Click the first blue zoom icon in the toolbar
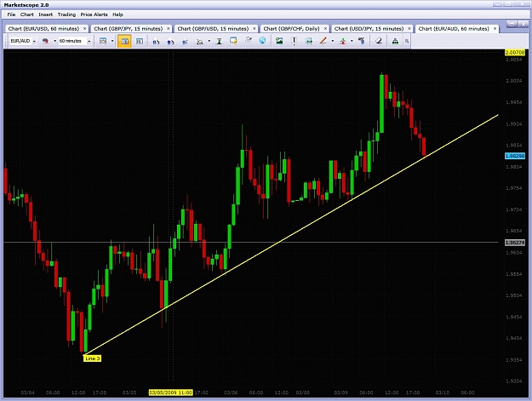Screen dimensions: 532x401 click(x=156, y=42)
